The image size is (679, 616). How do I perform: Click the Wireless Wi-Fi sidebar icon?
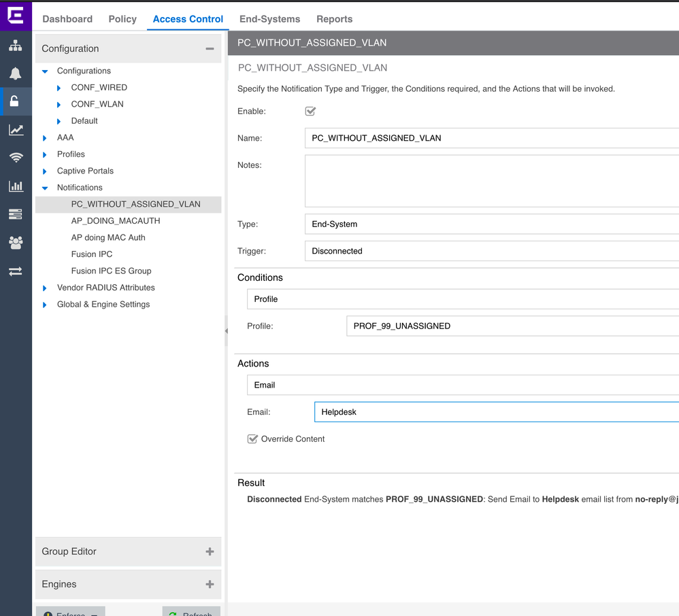pos(15,158)
